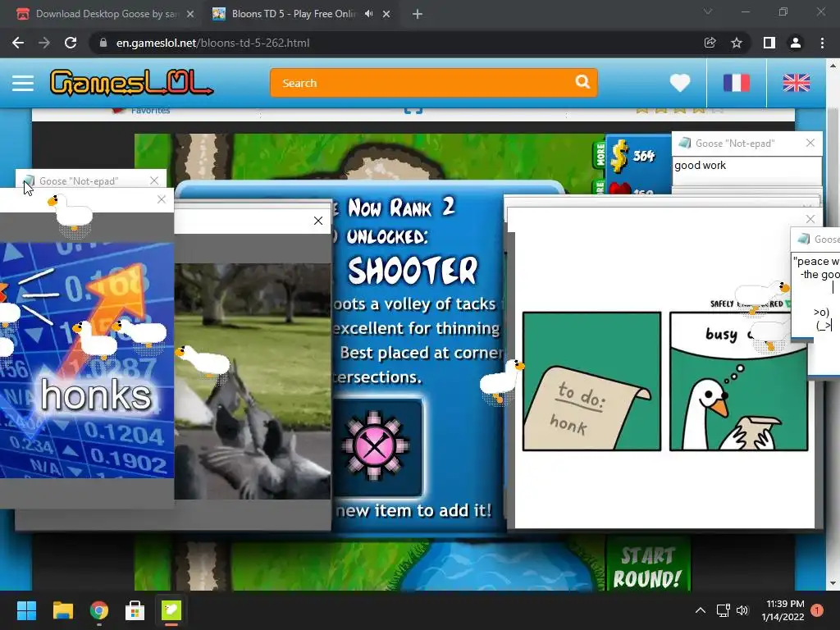Mute the Bloons TD 5 tab audio

coord(368,14)
